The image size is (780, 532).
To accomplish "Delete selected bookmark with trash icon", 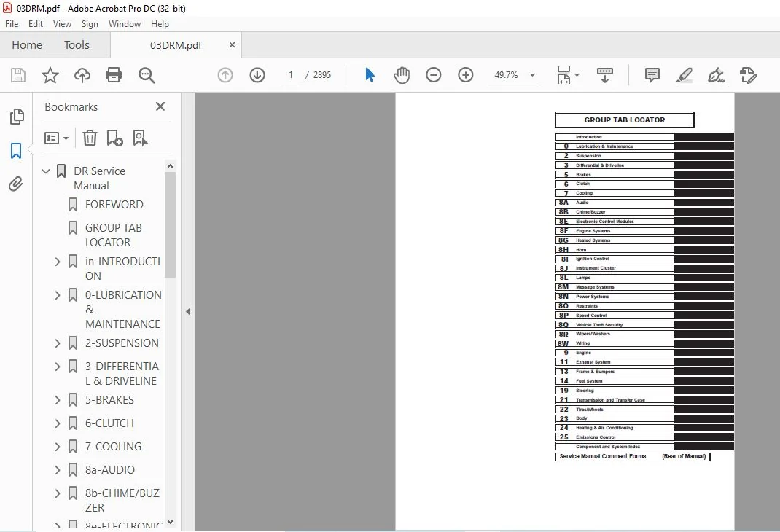I will tap(90, 138).
